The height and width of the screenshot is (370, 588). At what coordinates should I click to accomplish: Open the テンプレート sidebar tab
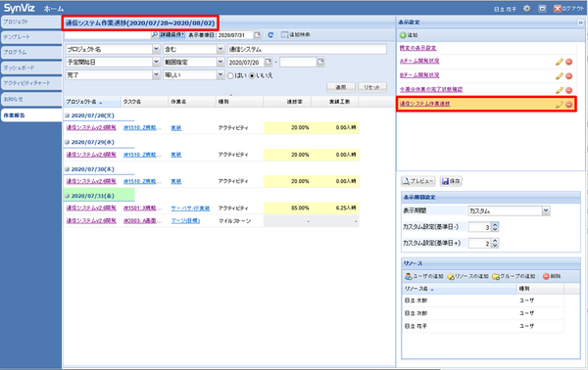tap(31, 37)
